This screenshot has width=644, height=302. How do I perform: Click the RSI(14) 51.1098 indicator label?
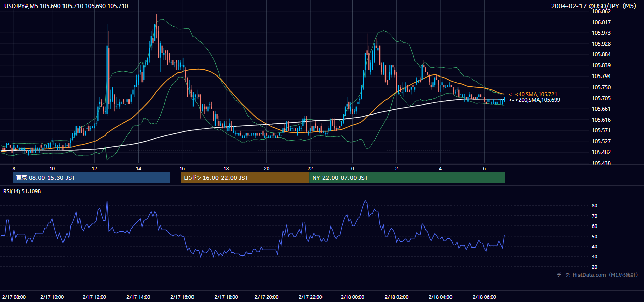[x=23, y=191]
